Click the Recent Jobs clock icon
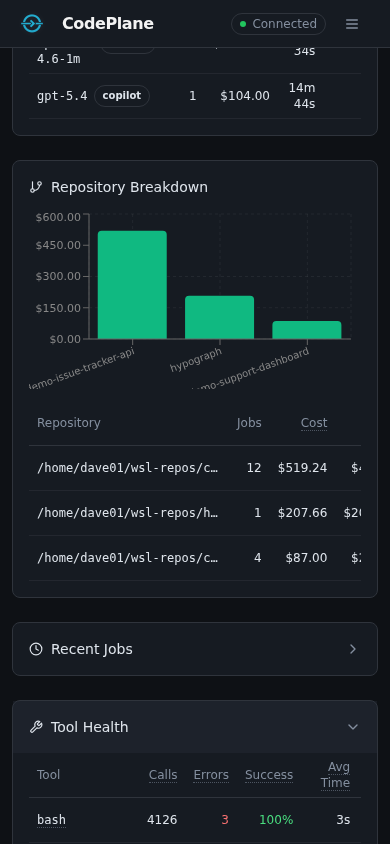The image size is (390, 844). coord(36,649)
